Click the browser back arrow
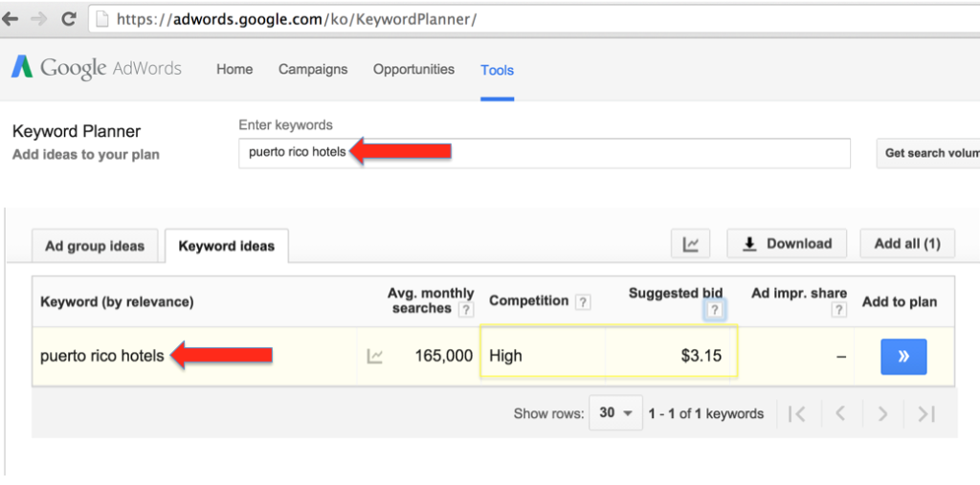The image size is (980, 485). point(11,19)
